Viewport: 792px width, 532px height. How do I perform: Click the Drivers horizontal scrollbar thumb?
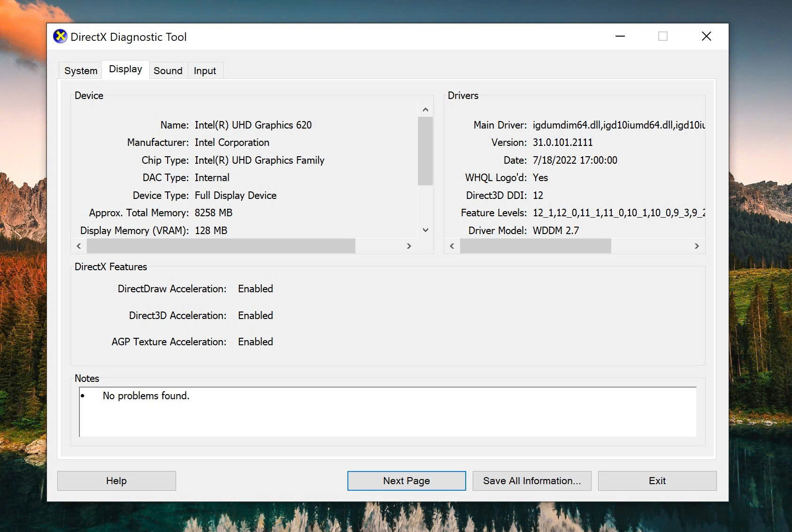pyautogui.click(x=535, y=246)
